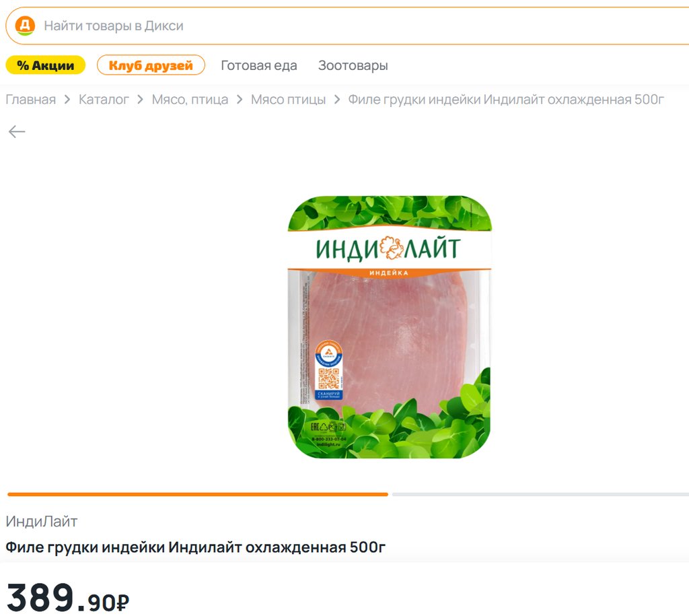The width and height of the screenshot is (689, 616).
Task: Go to the 'Готовая еда' menu item
Action: [x=259, y=65]
